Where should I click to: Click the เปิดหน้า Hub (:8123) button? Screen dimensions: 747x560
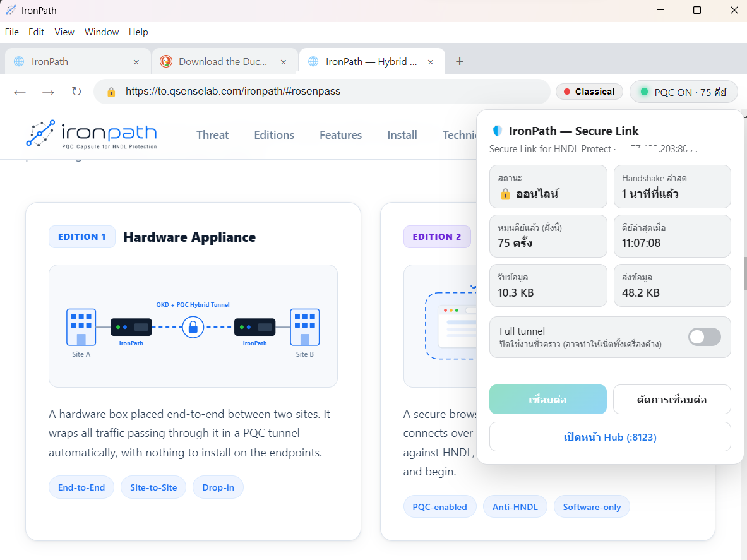click(610, 437)
